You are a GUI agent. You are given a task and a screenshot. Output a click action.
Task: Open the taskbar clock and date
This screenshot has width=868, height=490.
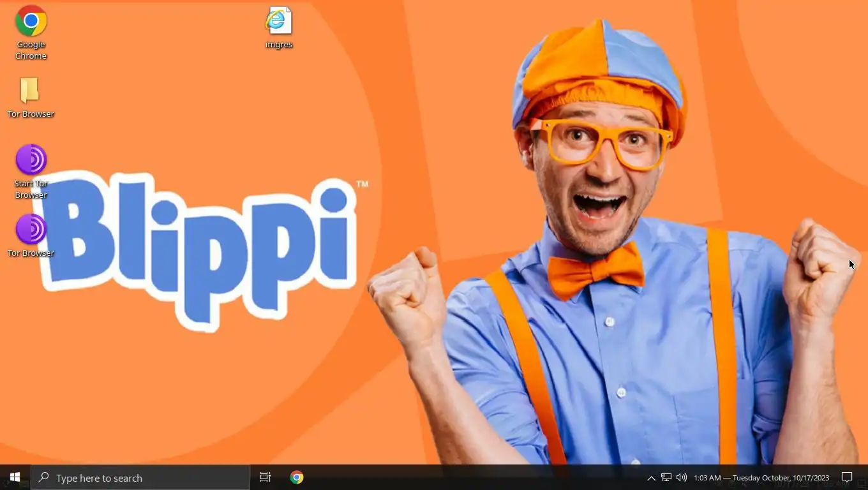pos(761,478)
